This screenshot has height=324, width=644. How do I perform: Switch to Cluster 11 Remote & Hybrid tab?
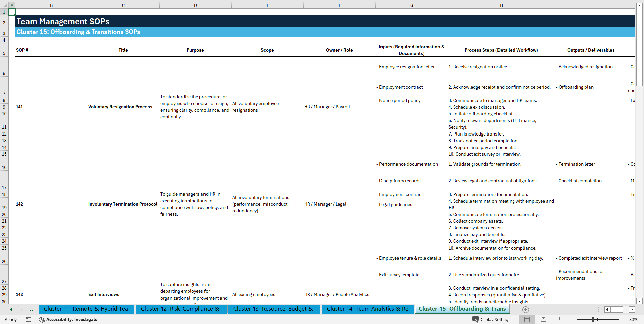tap(86, 309)
